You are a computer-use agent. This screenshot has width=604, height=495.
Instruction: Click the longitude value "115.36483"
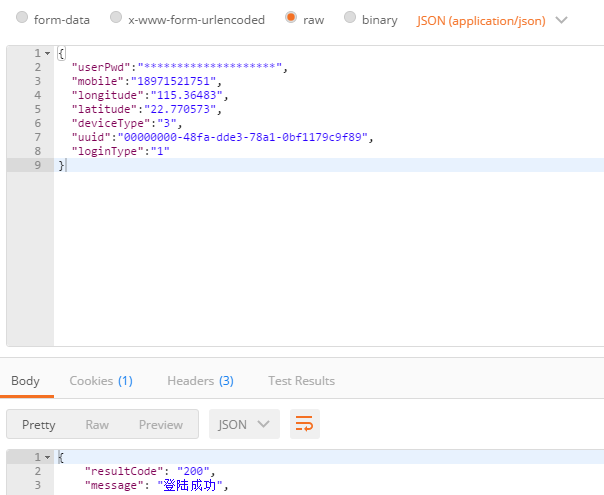(x=186, y=95)
